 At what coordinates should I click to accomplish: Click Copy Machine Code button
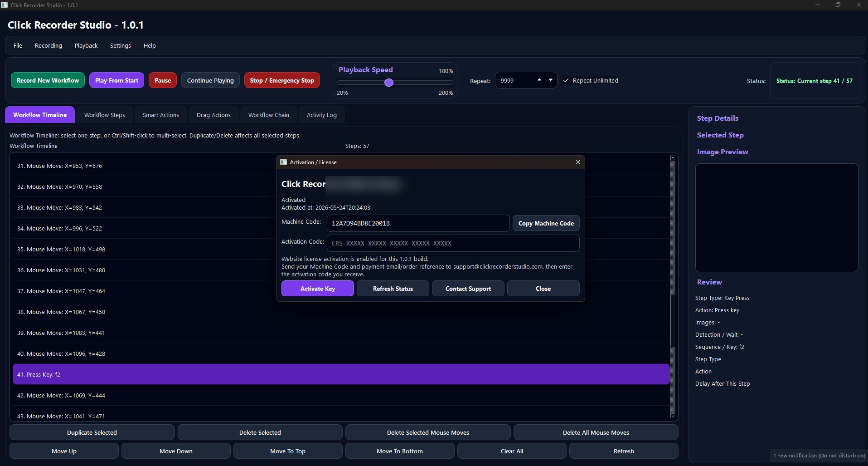tap(546, 223)
